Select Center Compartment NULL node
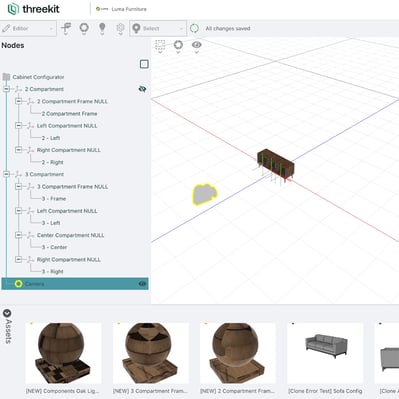399x399 pixels. pos(70,235)
